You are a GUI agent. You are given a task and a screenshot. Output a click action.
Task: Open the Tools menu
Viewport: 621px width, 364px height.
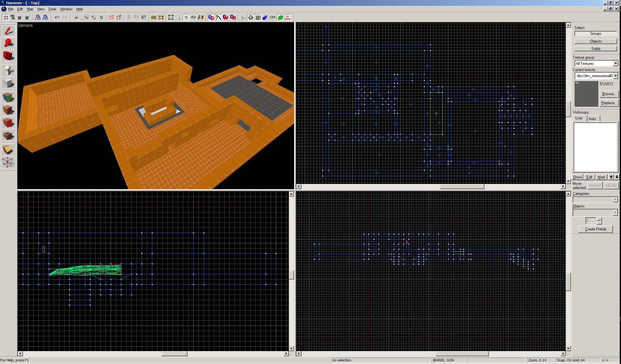click(x=52, y=9)
